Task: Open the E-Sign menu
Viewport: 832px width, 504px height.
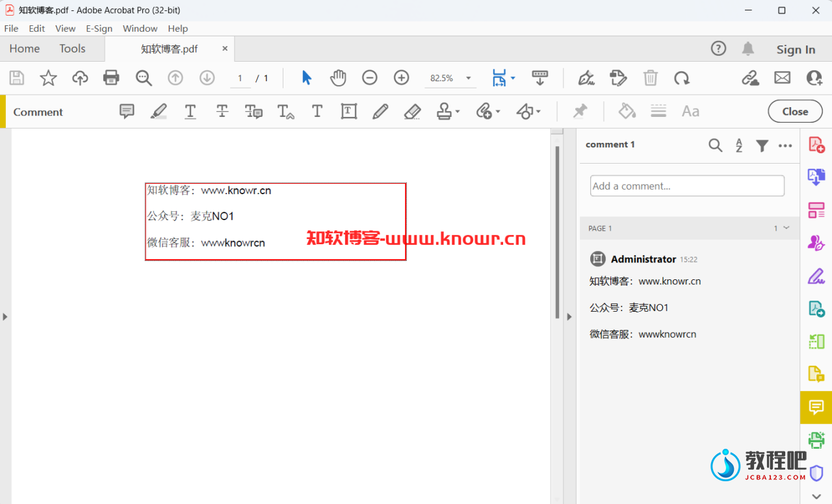Action: tap(99, 29)
